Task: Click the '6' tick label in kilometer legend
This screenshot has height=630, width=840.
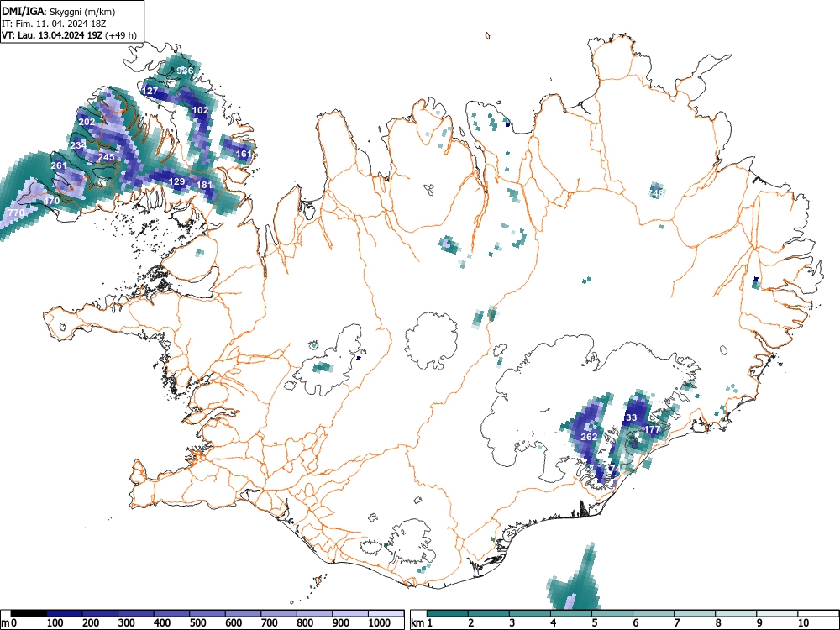Action: tap(635, 623)
